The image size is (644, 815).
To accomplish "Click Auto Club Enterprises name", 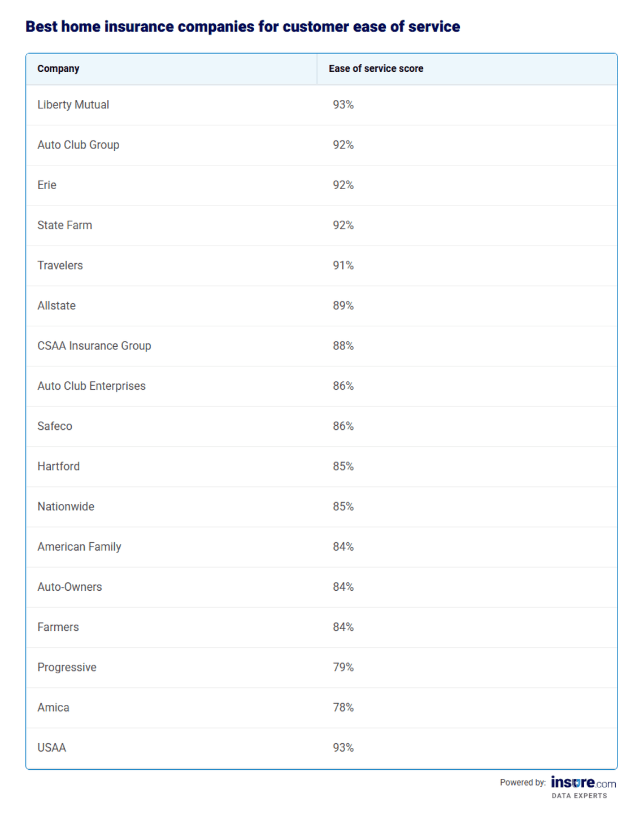I will pyautogui.click(x=92, y=386).
